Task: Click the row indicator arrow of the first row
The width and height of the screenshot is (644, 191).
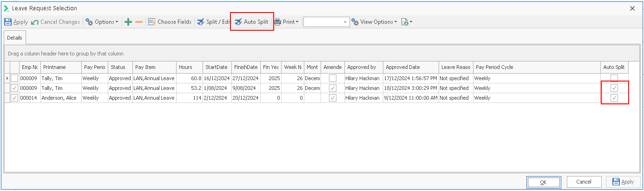Action: pyautogui.click(x=7, y=78)
